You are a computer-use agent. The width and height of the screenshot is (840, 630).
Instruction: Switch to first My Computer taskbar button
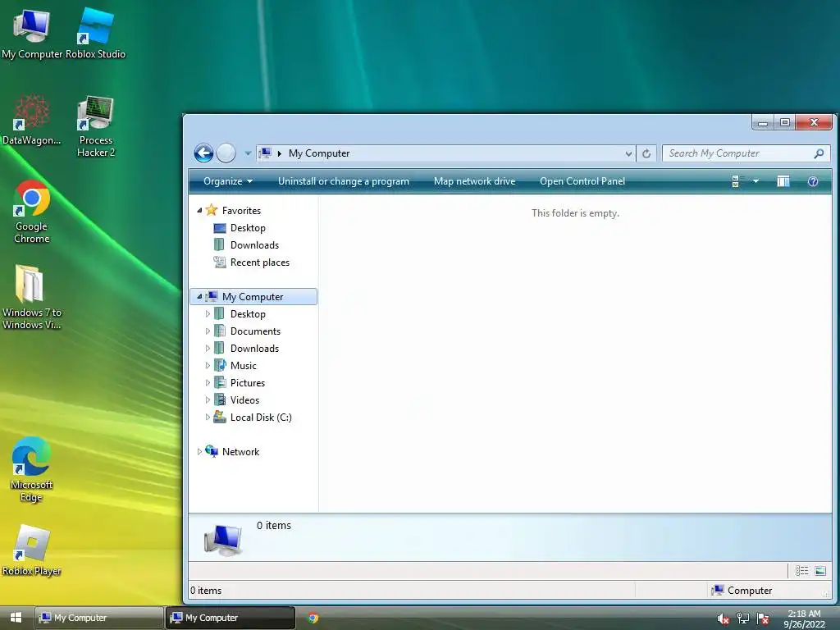(x=99, y=618)
